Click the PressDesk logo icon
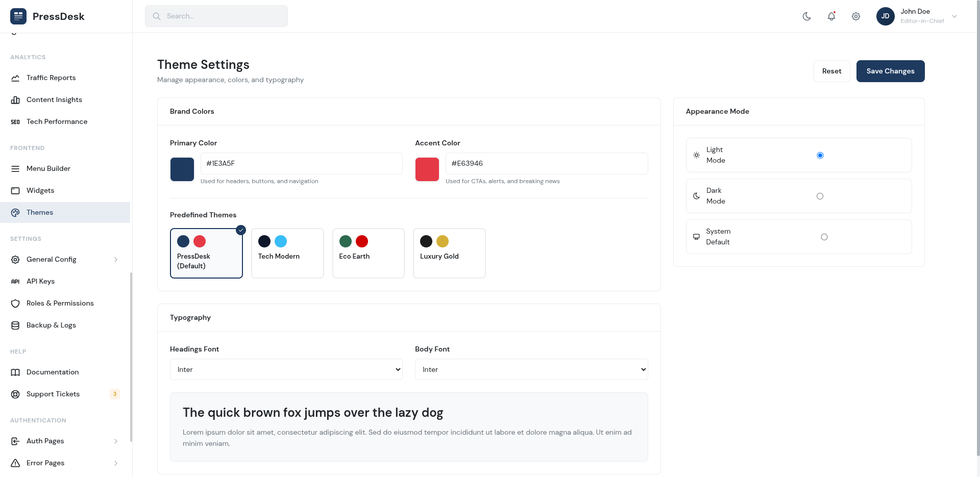This screenshot has width=980, height=477. point(18,16)
